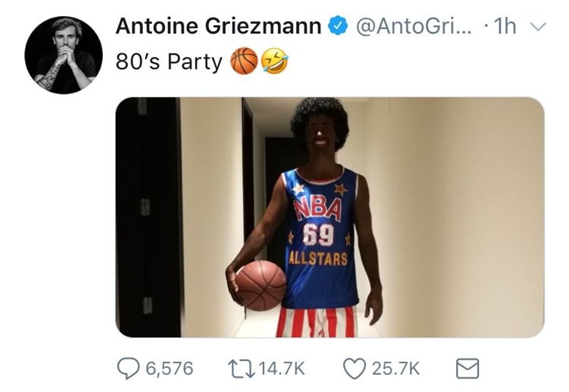Click the 14.7K retweet count
569x392 pixels.
pos(281,368)
